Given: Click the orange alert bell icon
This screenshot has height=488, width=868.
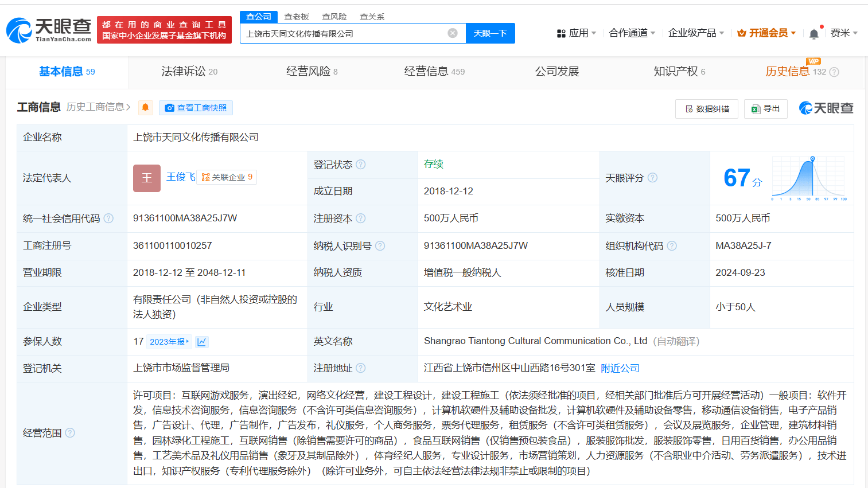Looking at the screenshot, I should point(146,107).
